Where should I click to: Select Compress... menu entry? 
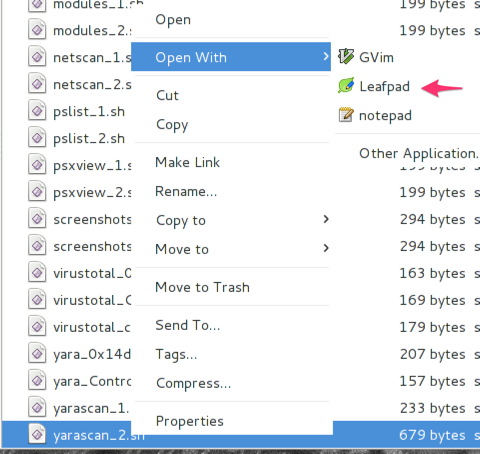[193, 383]
